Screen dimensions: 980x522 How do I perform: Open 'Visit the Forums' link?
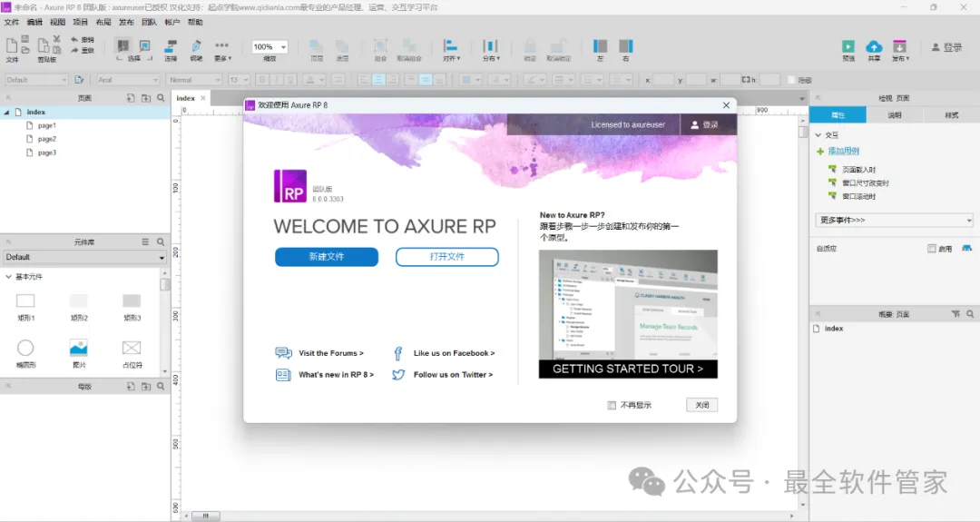[330, 353]
